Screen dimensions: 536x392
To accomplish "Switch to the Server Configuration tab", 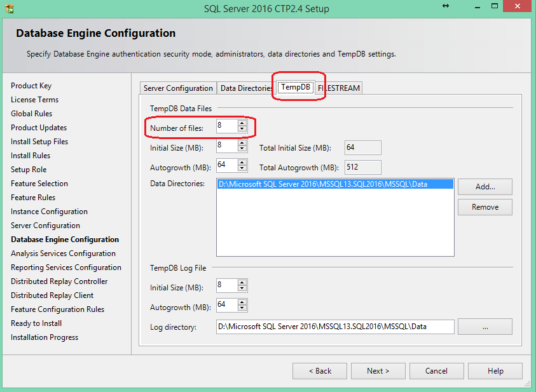I will 178,88.
